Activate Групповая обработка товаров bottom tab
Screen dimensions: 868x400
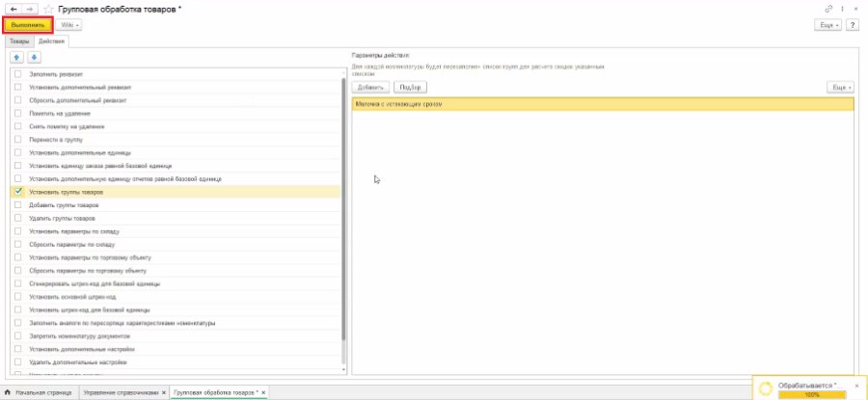tap(220, 393)
